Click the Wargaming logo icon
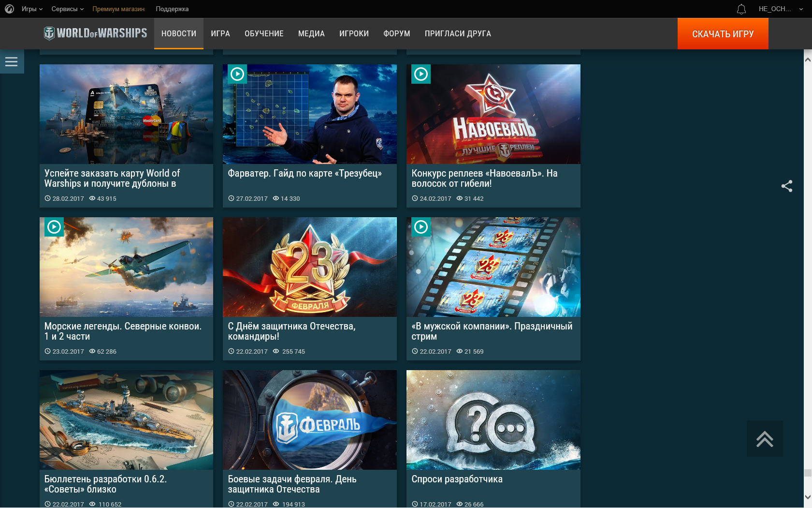The height and width of the screenshot is (508, 812). pos(9,9)
